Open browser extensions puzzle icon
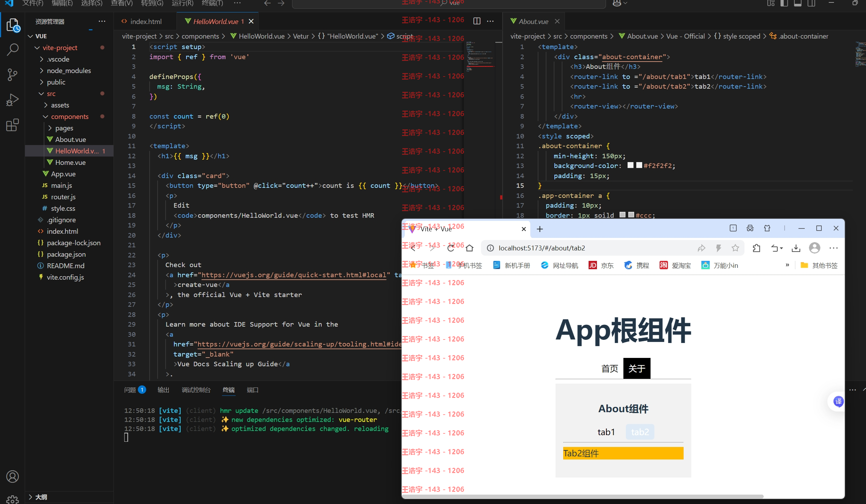The height and width of the screenshot is (504, 866). [x=756, y=248]
